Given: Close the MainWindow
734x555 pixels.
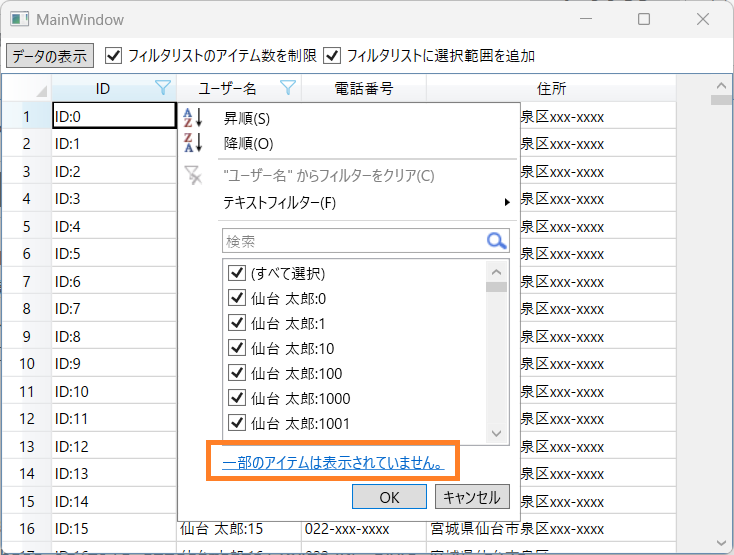Looking at the screenshot, I should (x=703, y=19).
